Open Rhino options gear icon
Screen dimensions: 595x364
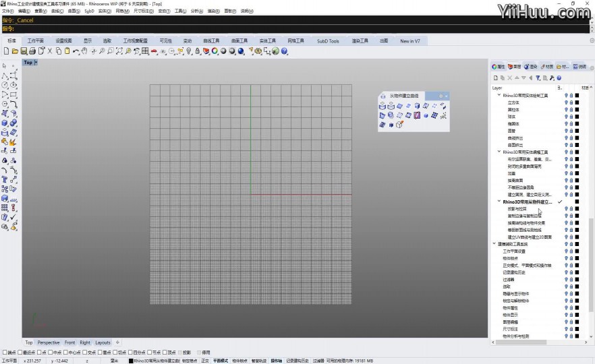pos(258,51)
